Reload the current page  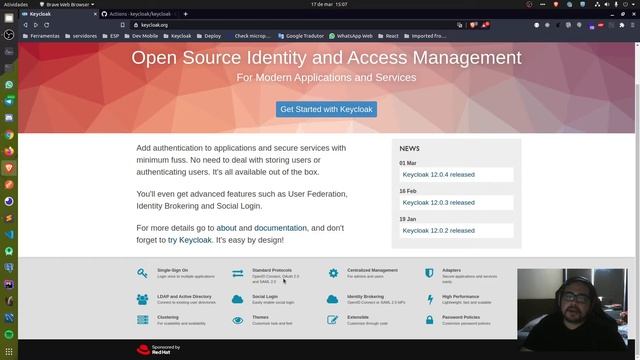tap(47, 25)
